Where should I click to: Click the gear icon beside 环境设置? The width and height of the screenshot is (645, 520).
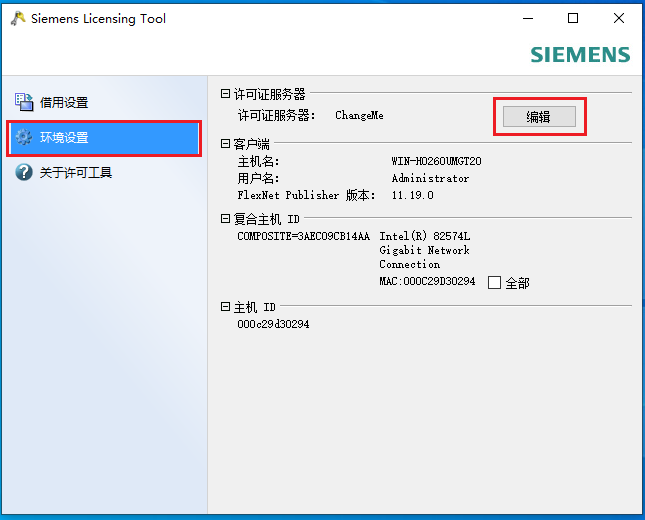(x=24, y=138)
